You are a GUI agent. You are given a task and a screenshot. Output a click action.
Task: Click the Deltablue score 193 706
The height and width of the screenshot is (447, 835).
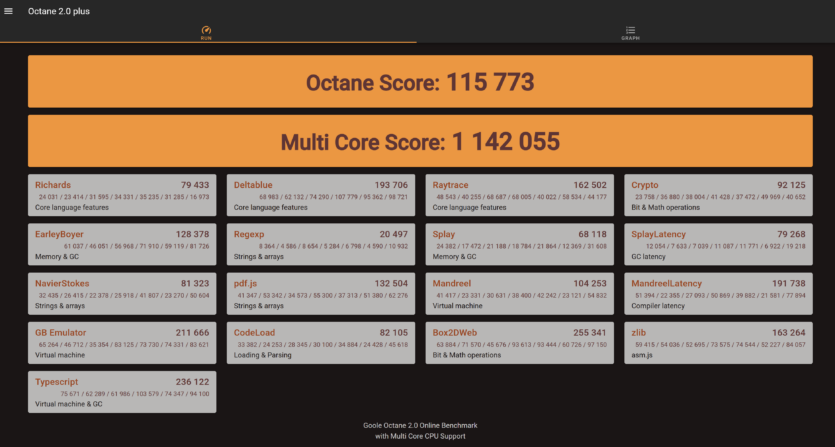(x=391, y=185)
